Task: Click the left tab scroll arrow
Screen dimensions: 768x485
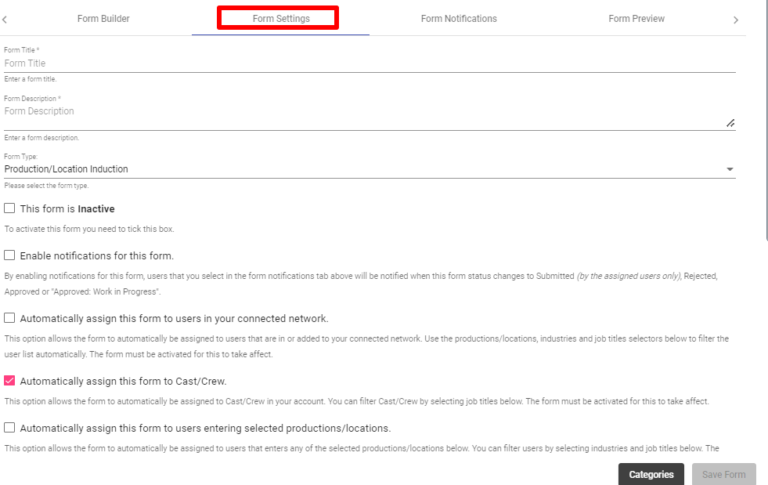Action: click(5, 20)
